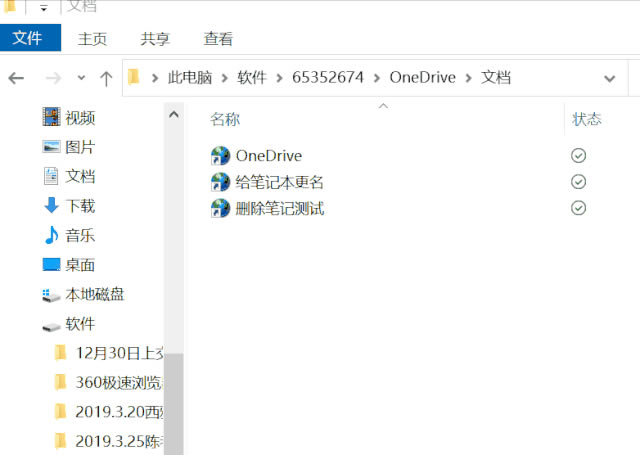Click 文档 in the breadcrumb path

coord(496,78)
